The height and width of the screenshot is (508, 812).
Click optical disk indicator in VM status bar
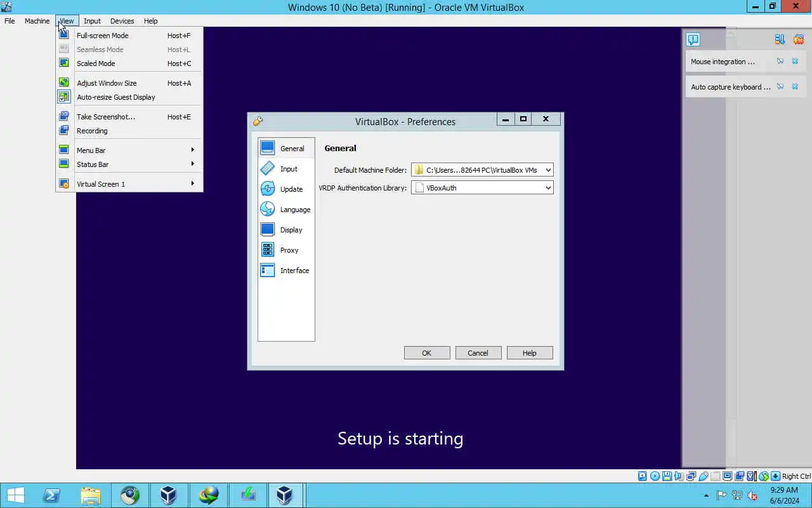click(655, 476)
